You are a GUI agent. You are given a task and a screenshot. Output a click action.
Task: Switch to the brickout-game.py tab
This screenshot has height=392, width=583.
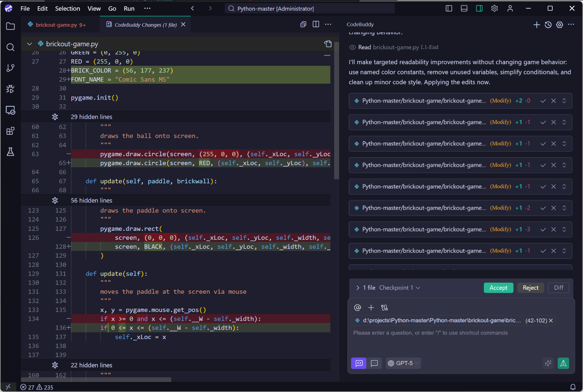[x=57, y=25]
